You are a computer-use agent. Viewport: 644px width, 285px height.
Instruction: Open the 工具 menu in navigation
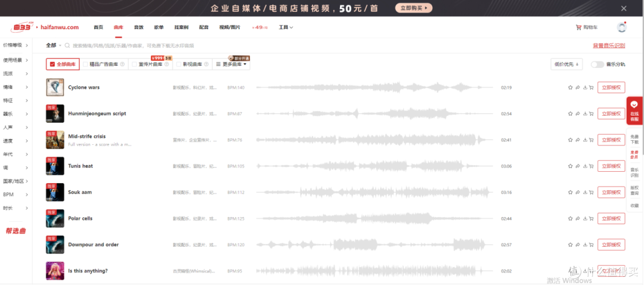[286, 27]
